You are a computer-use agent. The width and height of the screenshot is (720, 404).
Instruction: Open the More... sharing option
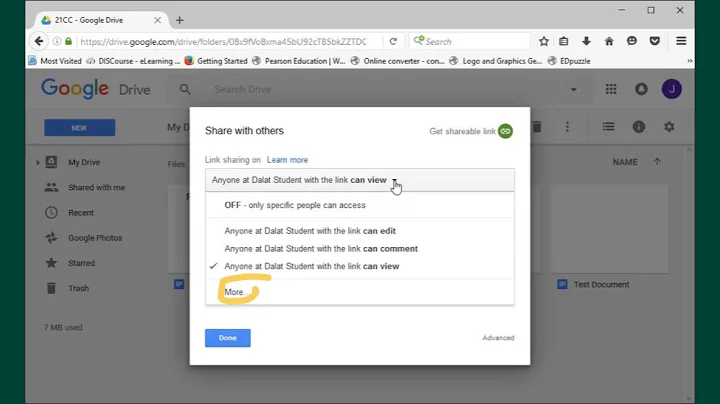pos(236,292)
